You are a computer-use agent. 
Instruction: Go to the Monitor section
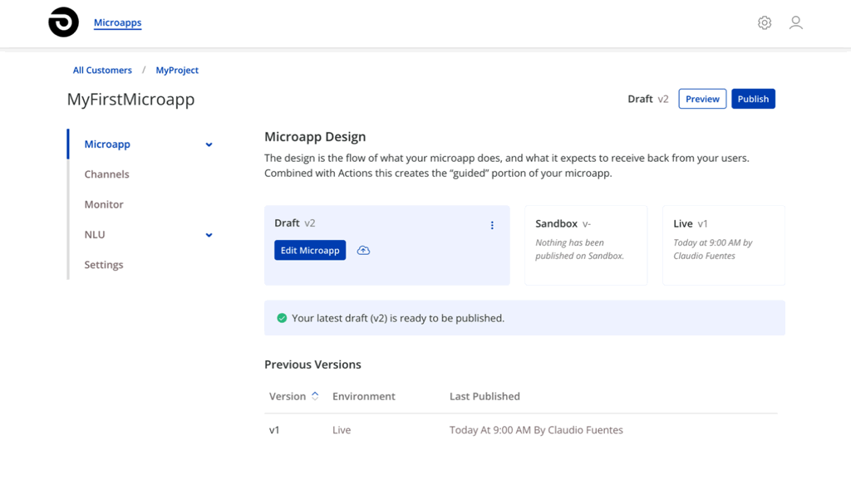(104, 204)
